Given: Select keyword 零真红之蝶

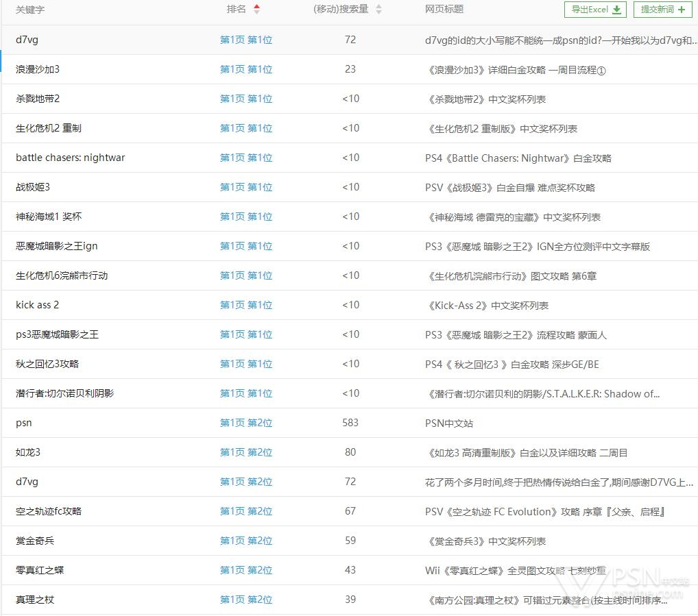Looking at the screenshot, I should click(x=40, y=570).
